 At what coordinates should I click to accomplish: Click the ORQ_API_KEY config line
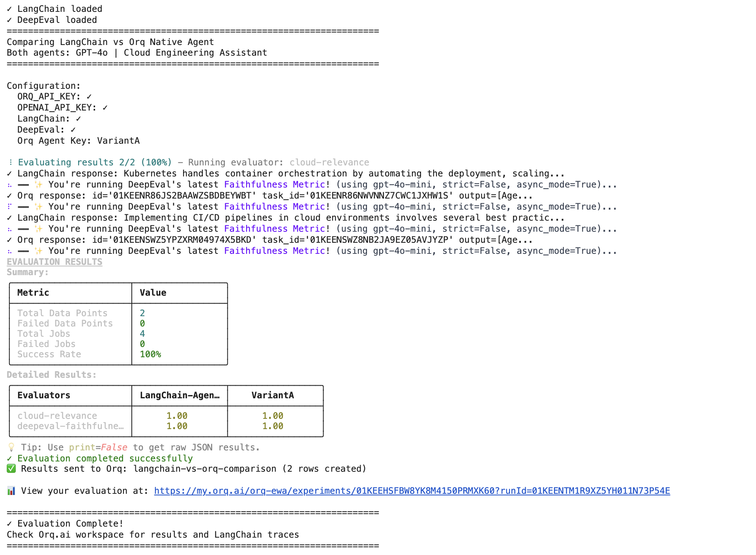click(54, 96)
